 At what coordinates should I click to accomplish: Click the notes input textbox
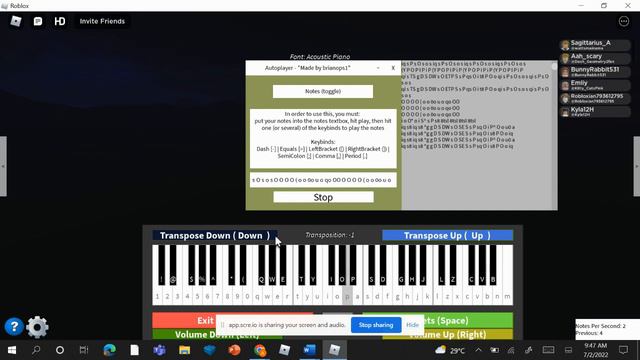[x=323, y=180]
